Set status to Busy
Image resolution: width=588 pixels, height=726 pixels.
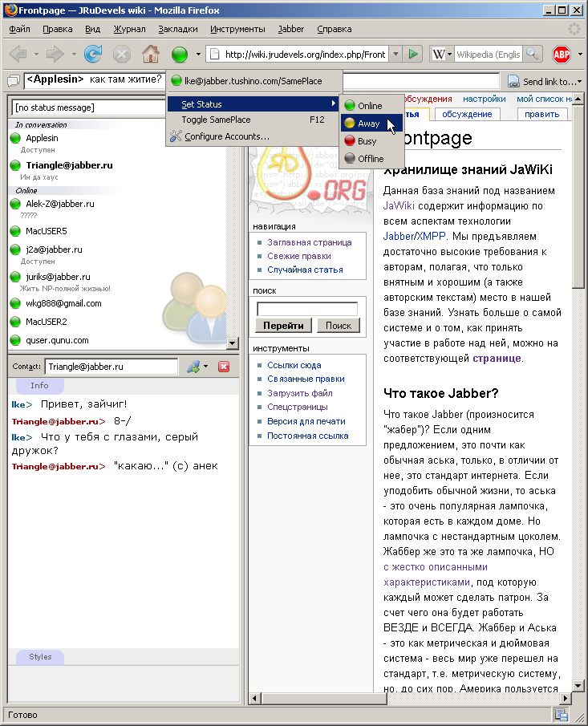click(367, 141)
